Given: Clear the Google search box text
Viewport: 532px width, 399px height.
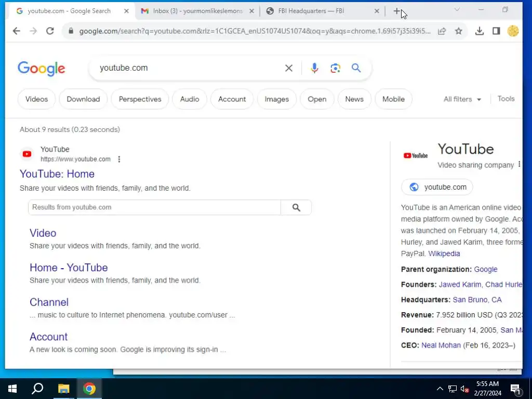Looking at the screenshot, I should (x=289, y=68).
